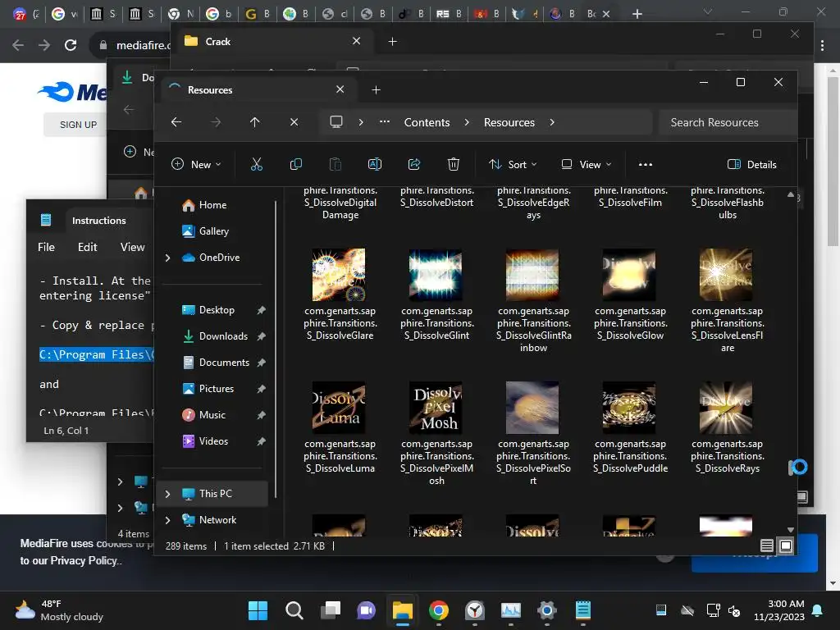Open the View dropdown
Screen dimensions: 840x630
(x=587, y=164)
